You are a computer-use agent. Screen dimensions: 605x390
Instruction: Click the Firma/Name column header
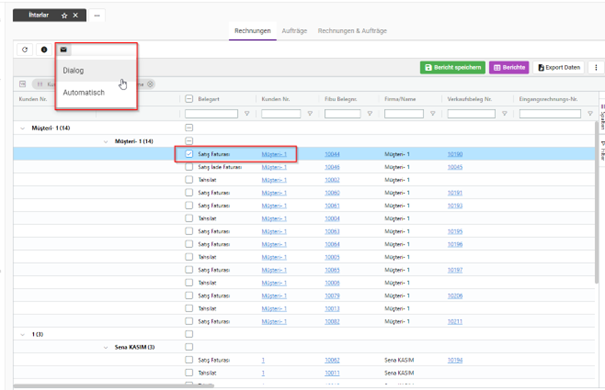pyautogui.click(x=400, y=99)
